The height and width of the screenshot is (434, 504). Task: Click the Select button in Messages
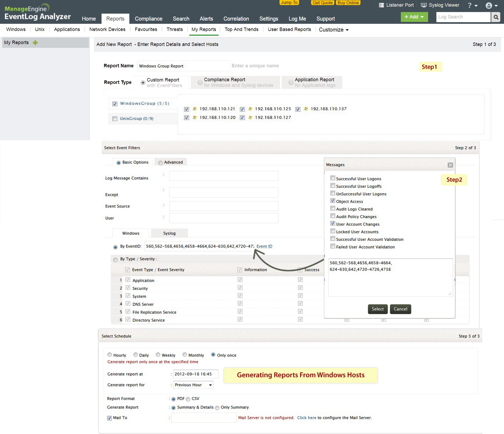(x=378, y=309)
